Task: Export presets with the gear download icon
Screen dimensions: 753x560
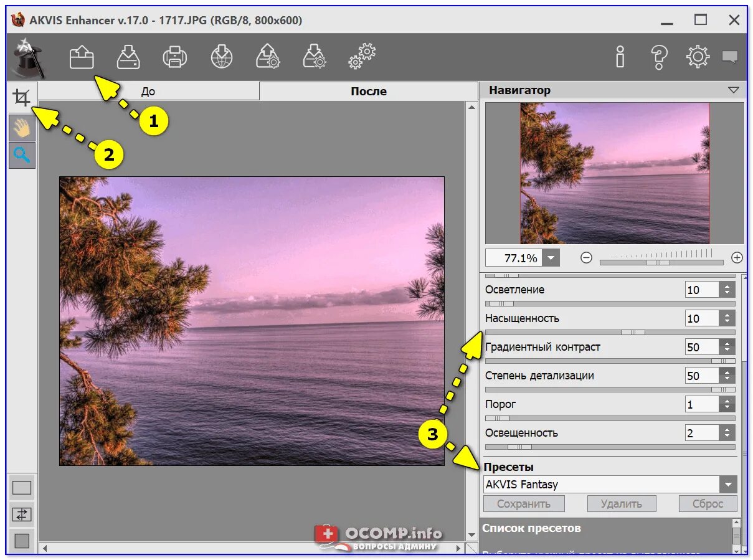Action: point(315,57)
